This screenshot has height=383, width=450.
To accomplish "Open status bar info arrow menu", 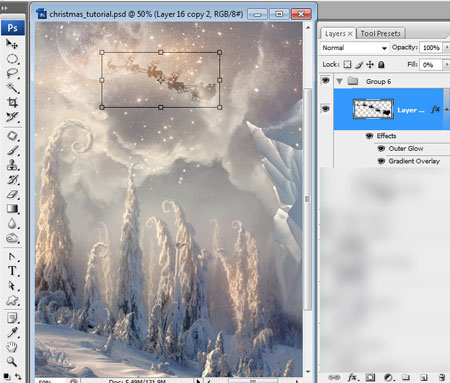I will (198, 381).
